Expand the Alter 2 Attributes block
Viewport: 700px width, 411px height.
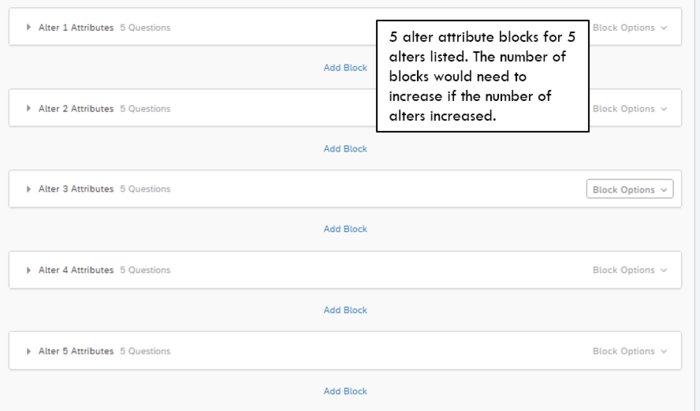click(29, 108)
